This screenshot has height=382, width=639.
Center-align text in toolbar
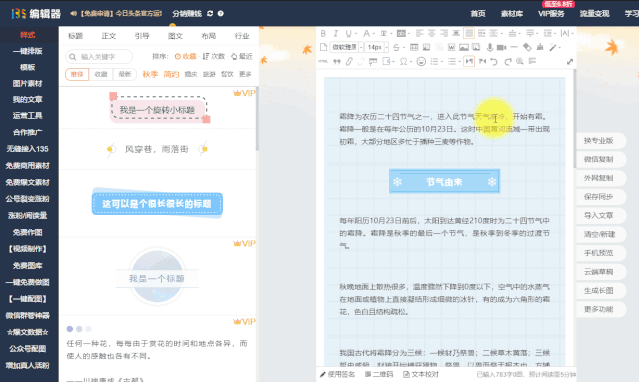coord(431,33)
